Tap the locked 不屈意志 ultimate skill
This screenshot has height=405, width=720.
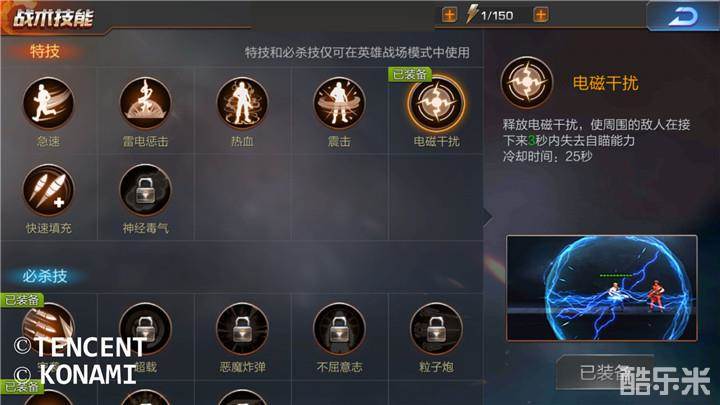(x=339, y=329)
